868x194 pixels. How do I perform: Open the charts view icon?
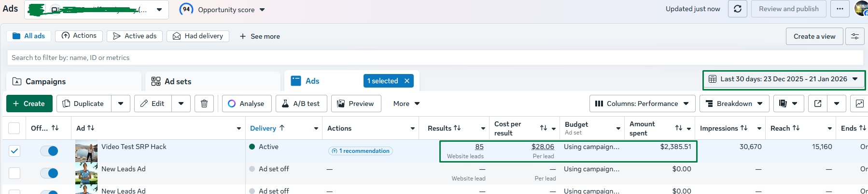click(x=860, y=104)
